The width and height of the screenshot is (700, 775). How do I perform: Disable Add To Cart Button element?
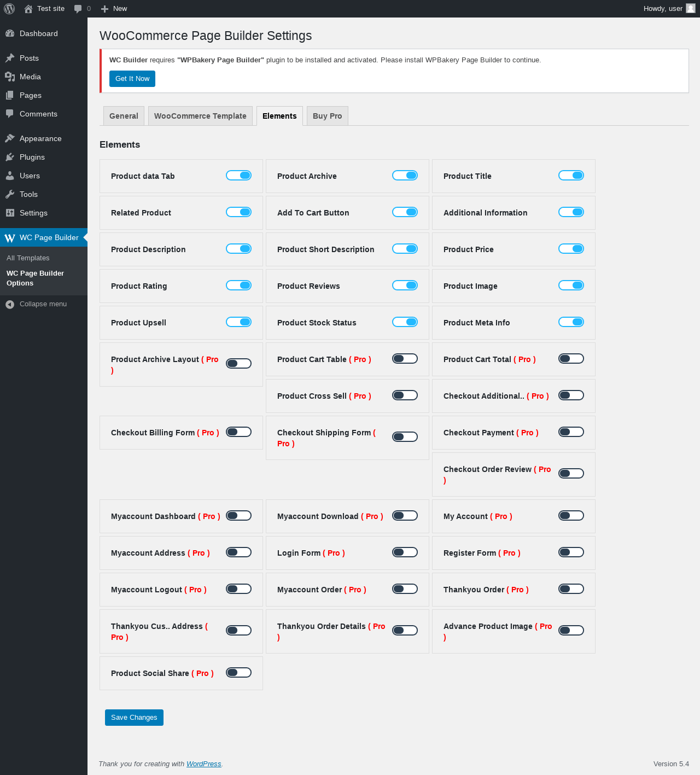[x=405, y=212]
